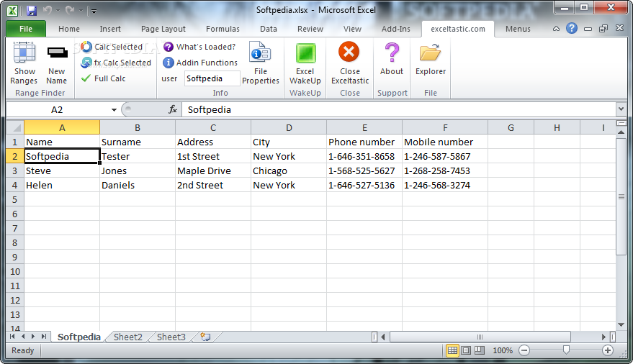633x364 pixels.
Task: Click the insert function fx button
Action: pyautogui.click(x=173, y=109)
